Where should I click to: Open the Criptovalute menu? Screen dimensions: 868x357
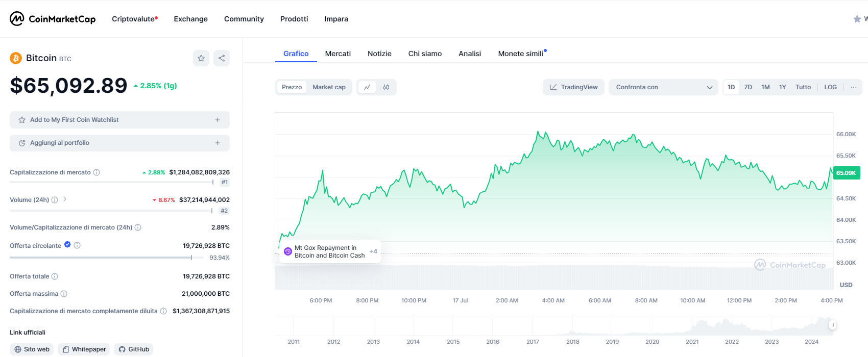[x=134, y=19]
